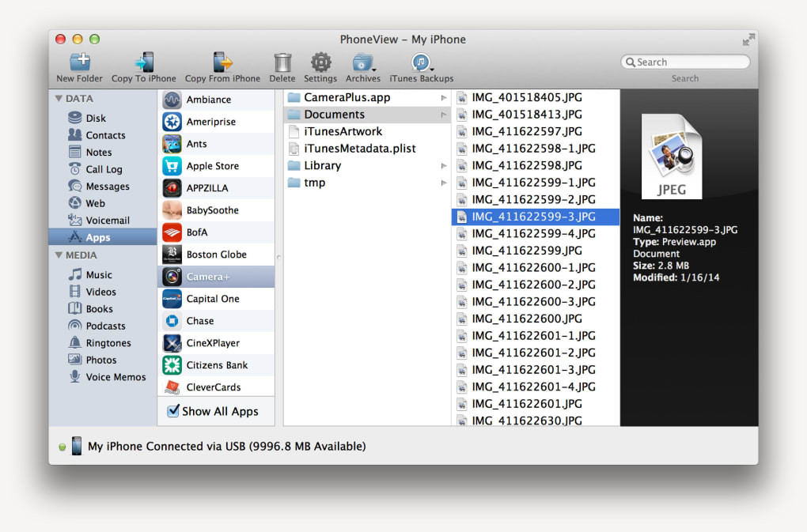Open the iTunes Backups dropdown
The image size is (807, 532).
(x=422, y=62)
